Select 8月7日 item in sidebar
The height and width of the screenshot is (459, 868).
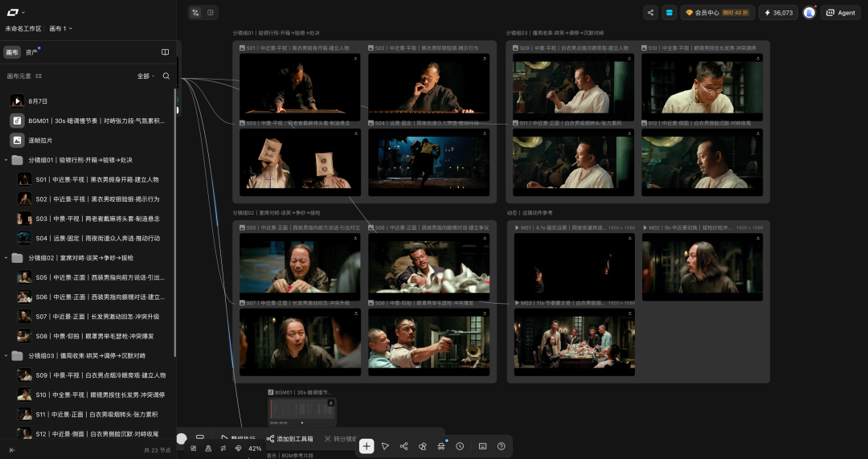(88, 100)
